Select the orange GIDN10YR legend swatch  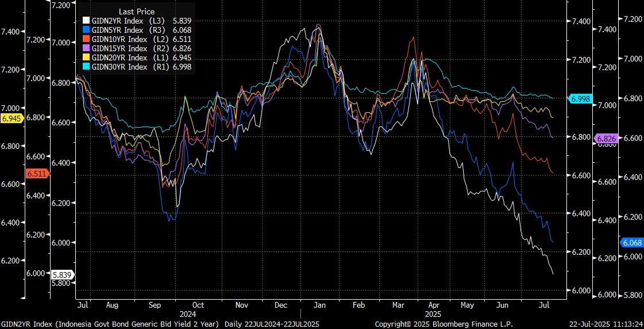[86, 39]
